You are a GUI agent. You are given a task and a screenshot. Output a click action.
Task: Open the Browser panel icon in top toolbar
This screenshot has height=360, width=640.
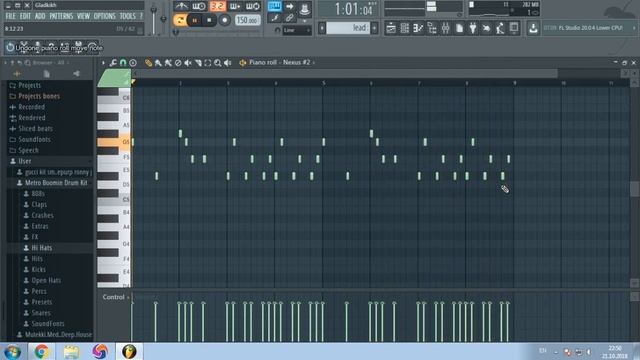tap(432, 28)
